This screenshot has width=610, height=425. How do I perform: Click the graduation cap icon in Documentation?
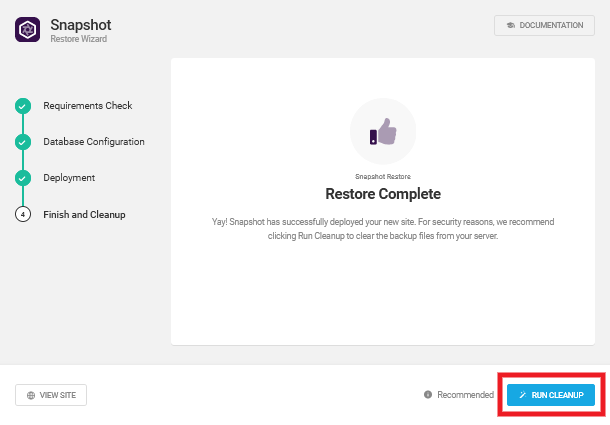pyautogui.click(x=511, y=25)
